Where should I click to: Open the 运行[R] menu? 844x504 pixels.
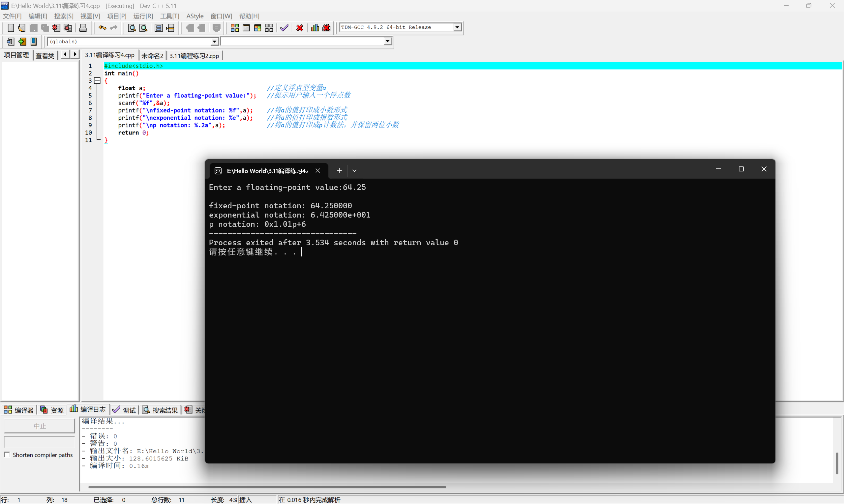pyautogui.click(x=143, y=16)
